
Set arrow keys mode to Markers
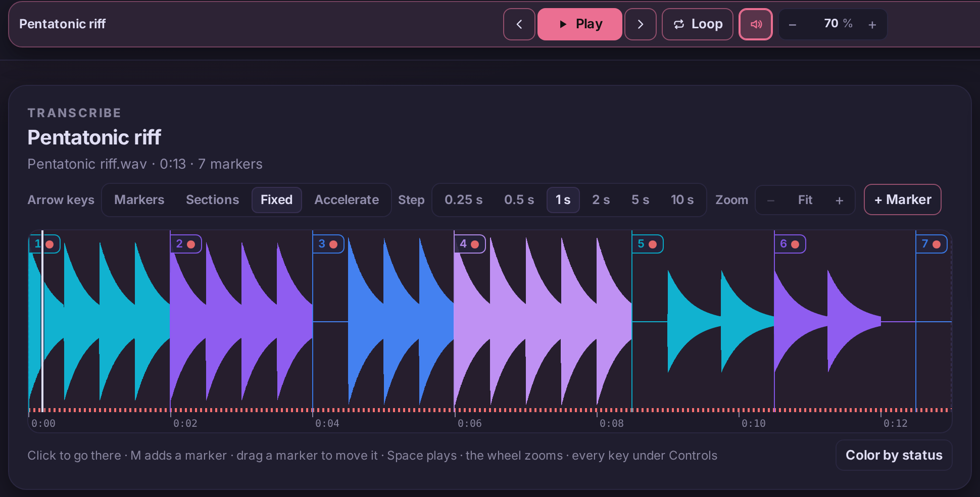point(139,200)
